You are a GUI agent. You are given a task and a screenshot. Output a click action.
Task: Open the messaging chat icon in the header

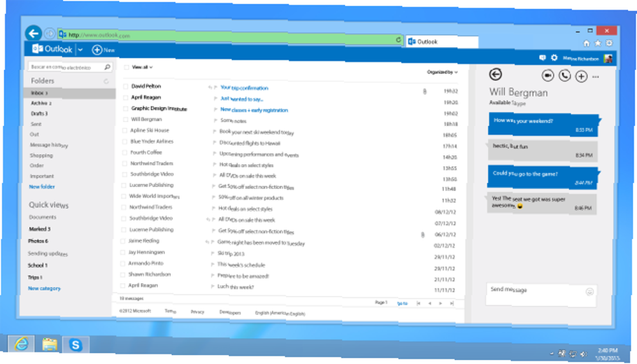(x=542, y=58)
